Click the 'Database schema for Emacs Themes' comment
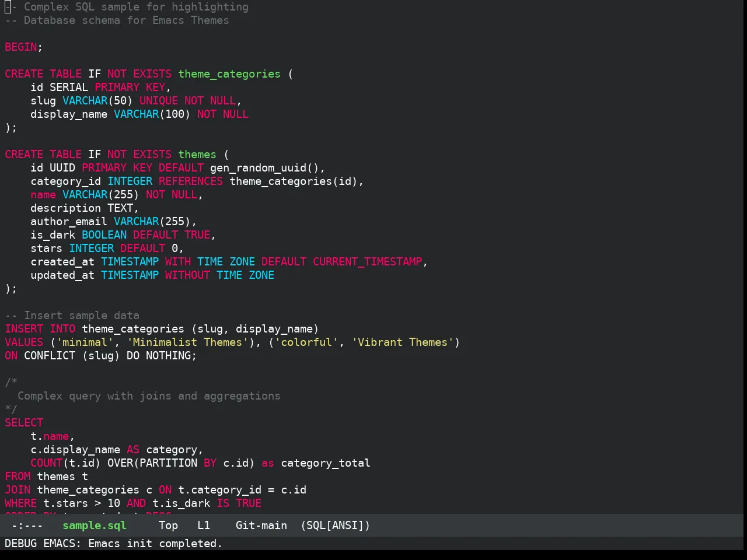747x560 pixels. click(126, 20)
